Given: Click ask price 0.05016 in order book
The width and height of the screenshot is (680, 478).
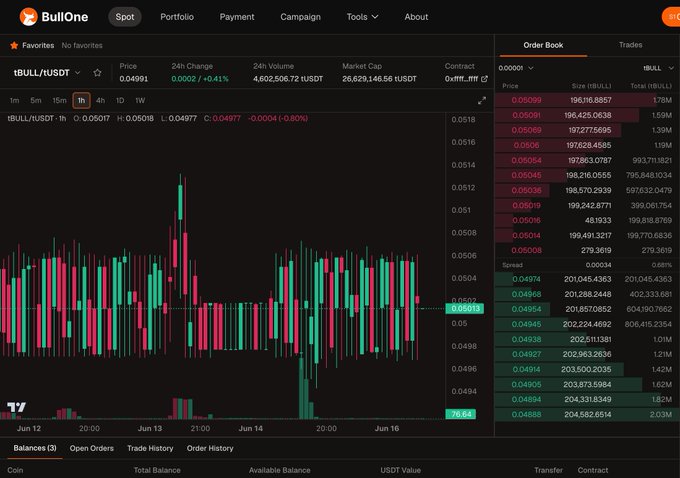Looking at the screenshot, I should (x=526, y=220).
